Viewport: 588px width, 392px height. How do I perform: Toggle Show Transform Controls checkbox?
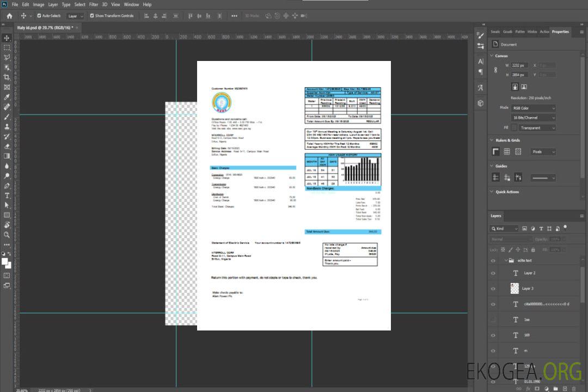(91, 16)
